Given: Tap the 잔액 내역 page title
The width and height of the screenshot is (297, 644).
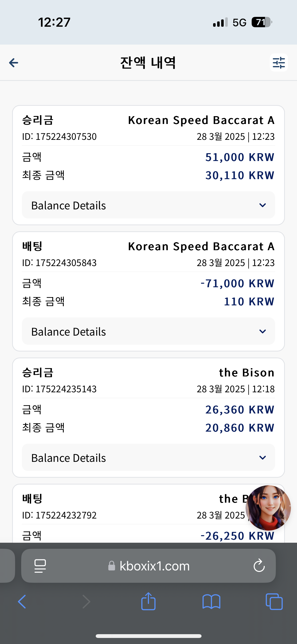Looking at the screenshot, I should pyautogui.click(x=148, y=62).
